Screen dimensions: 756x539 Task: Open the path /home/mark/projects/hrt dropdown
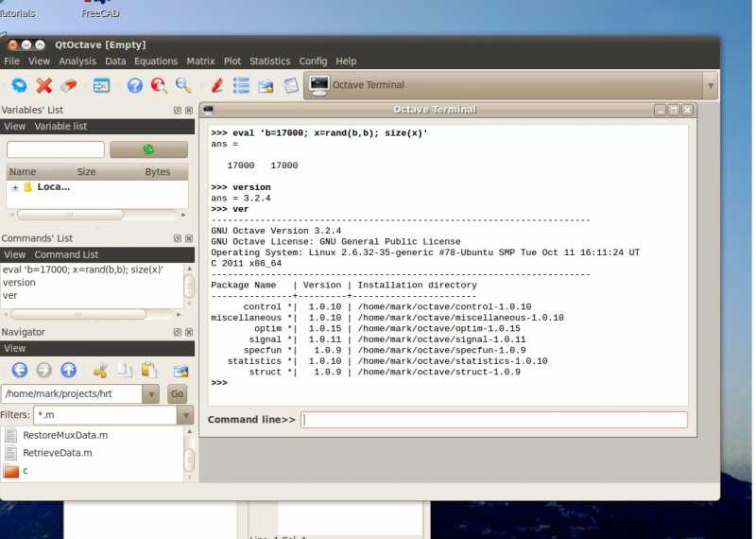click(151, 394)
